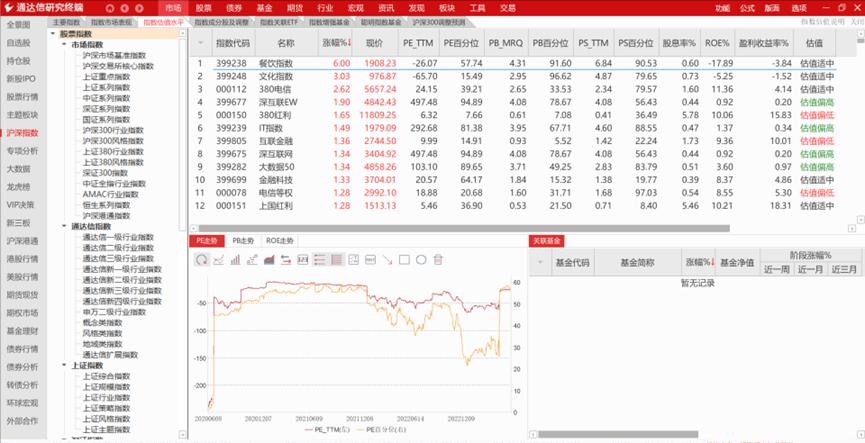The image size is (865, 443).
Task: Click the index table scroll-up arrow
Action: tap(861, 34)
